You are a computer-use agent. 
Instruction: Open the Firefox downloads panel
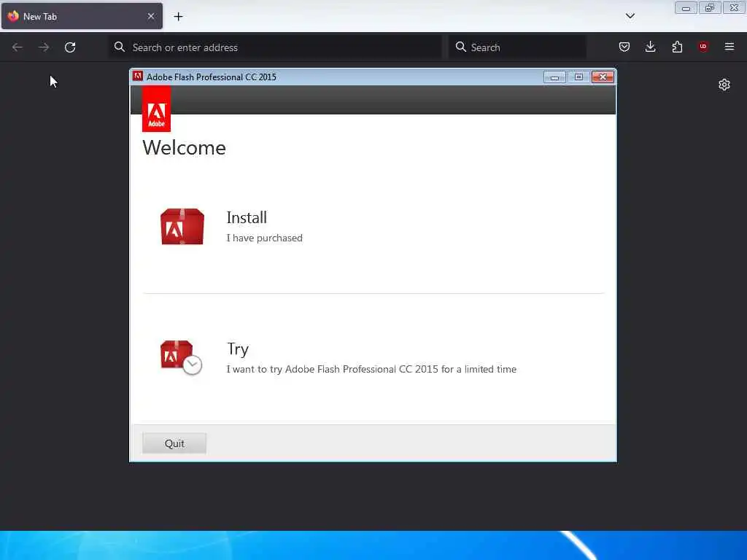click(650, 47)
